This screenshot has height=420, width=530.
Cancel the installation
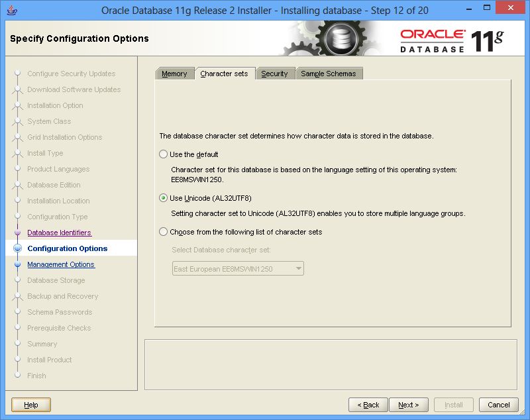499,405
